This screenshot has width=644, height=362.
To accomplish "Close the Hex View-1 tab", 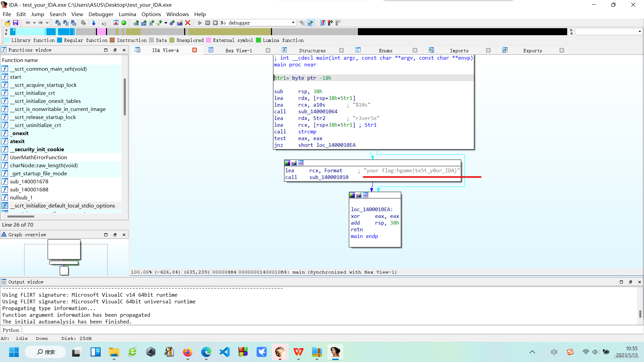I will pos(268,50).
